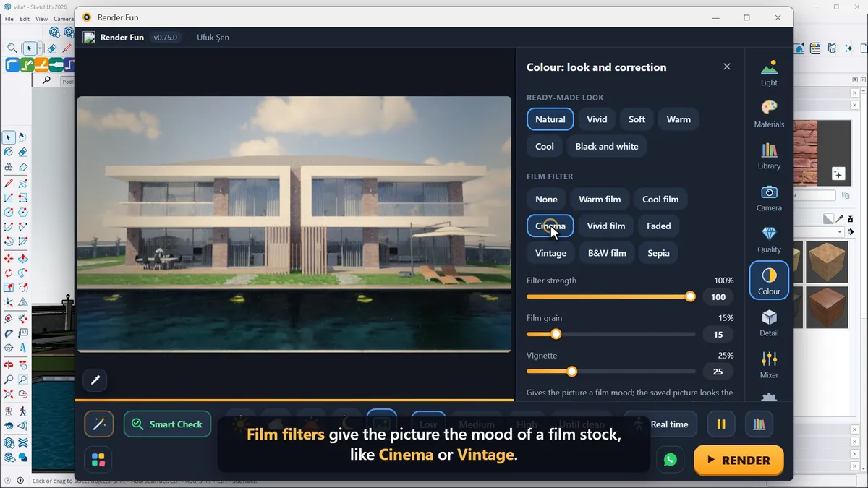The image size is (868, 488).
Task: Open the SketchUp Edit menu
Action: [x=25, y=19]
